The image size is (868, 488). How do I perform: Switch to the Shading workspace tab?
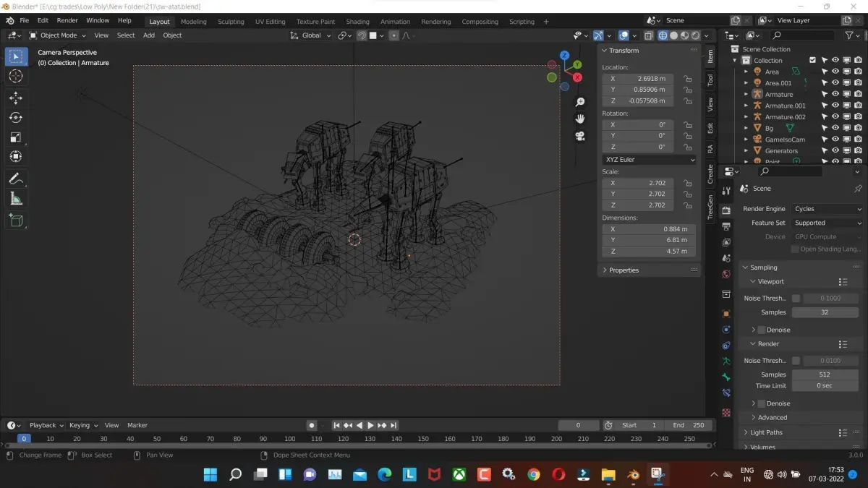point(357,22)
